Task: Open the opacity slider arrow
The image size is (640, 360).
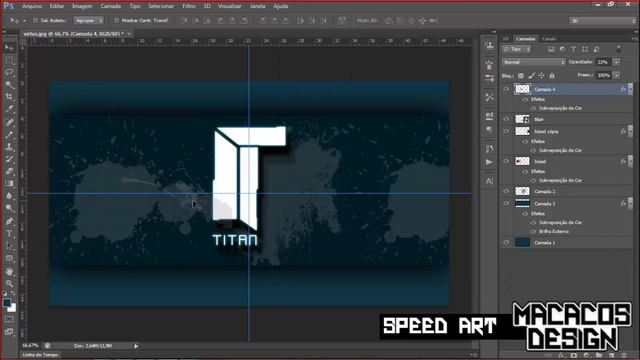Action: (x=616, y=62)
